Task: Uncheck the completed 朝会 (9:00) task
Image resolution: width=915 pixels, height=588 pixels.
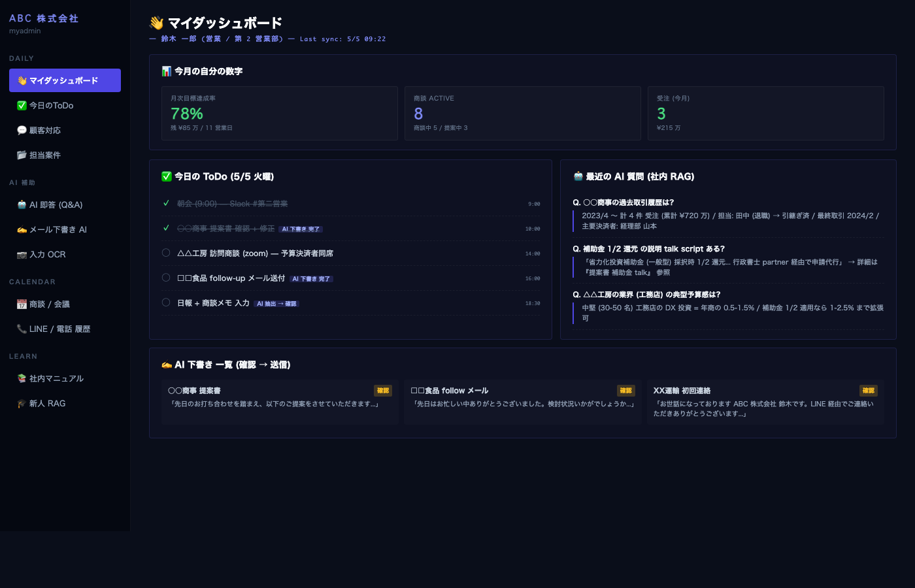Action: pos(166,203)
